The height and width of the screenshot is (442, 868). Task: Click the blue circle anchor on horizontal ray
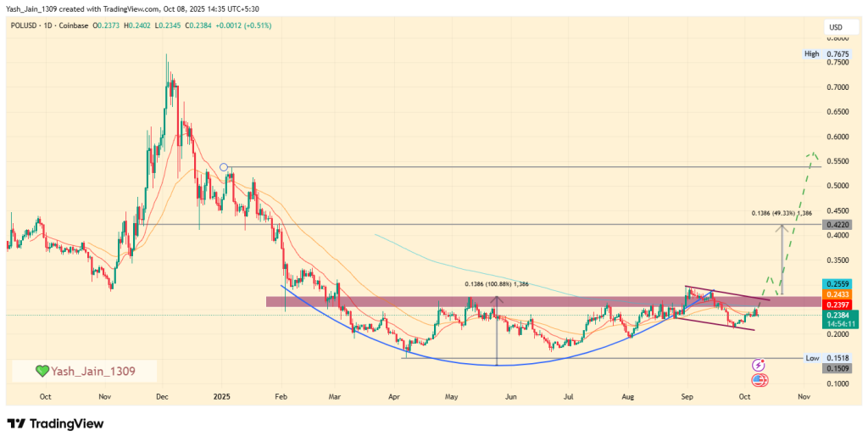[224, 167]
